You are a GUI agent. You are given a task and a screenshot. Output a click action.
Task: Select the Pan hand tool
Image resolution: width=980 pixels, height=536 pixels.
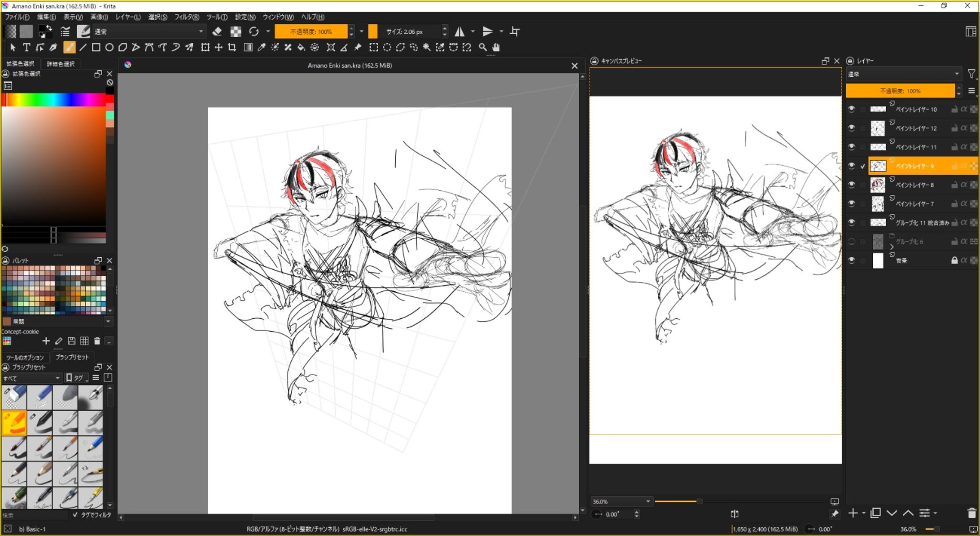[x=496, y=47]
